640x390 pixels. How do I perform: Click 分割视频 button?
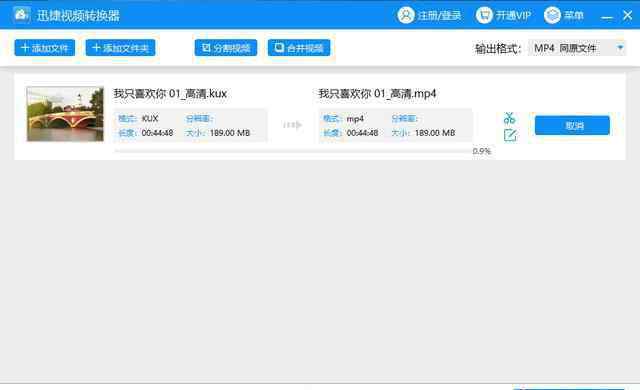tap(226, 48)
